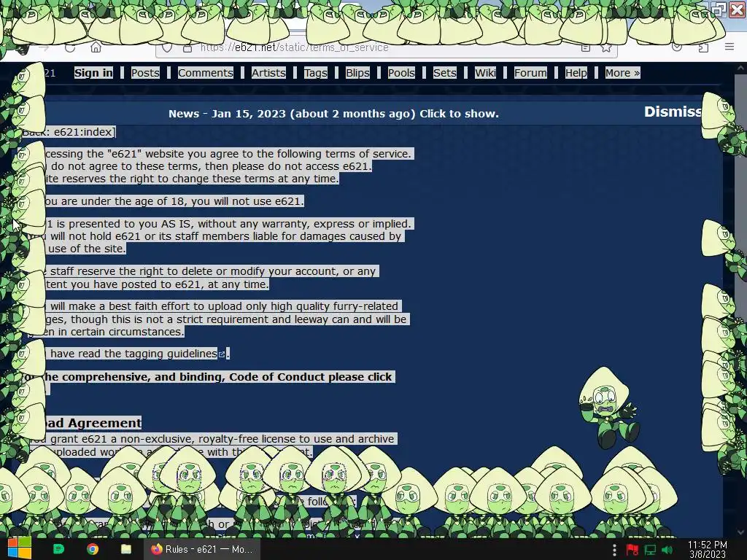
Task: Visit the Forum from the nav bar
Action: pos(531,73)
